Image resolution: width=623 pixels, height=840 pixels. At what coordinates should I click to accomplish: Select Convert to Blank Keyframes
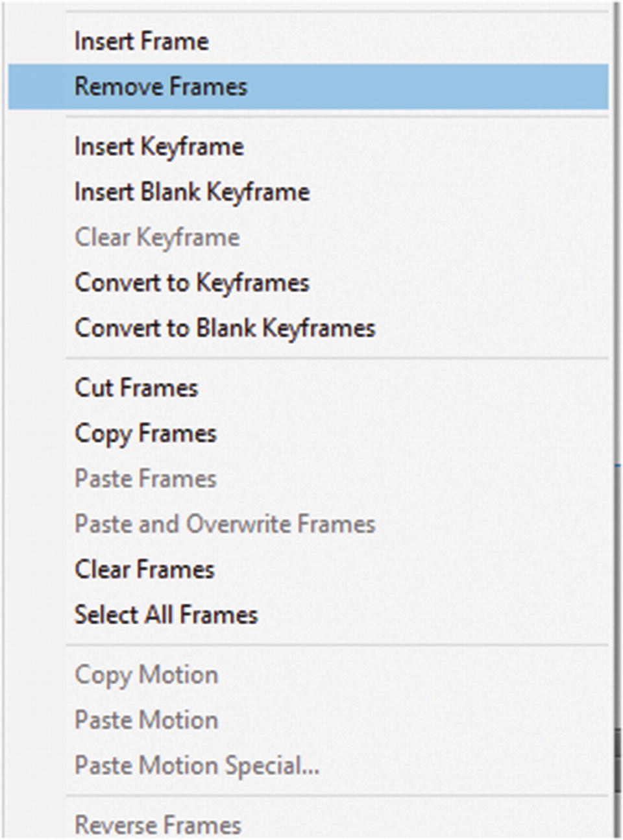225,328
